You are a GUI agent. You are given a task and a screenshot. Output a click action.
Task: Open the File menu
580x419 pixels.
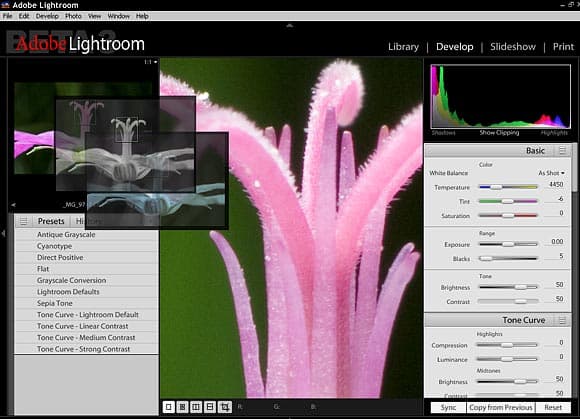point(7,16)
